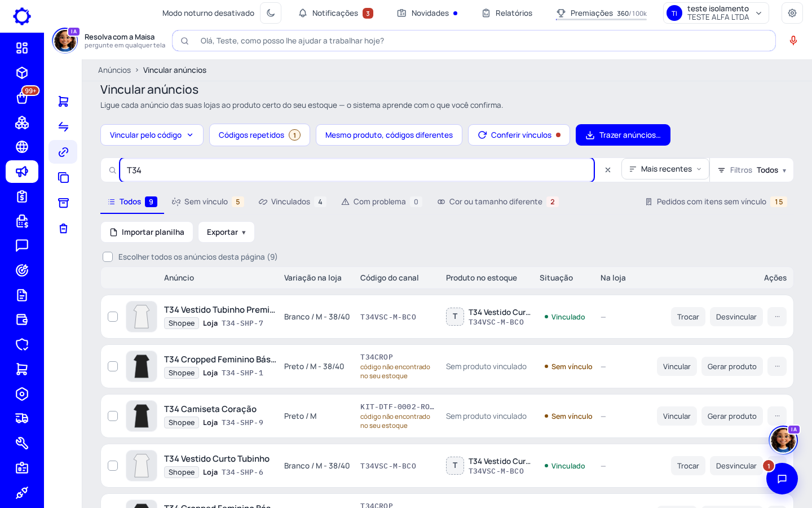The width and height of the screenshot is (812, 508).
Task: Check 'Escolher todos os anúncios desta página'
Action: click(108, 257)
